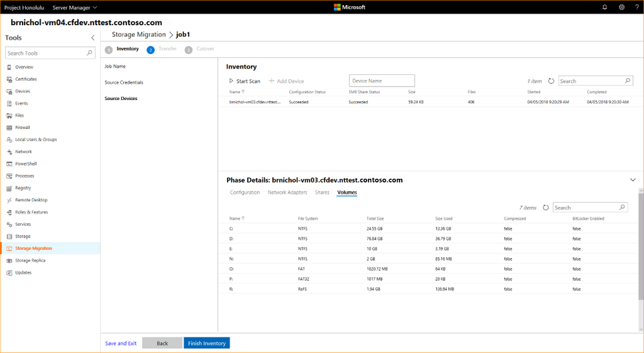Click Add Device button
The image size is (644, 353).
coord(287,81)
